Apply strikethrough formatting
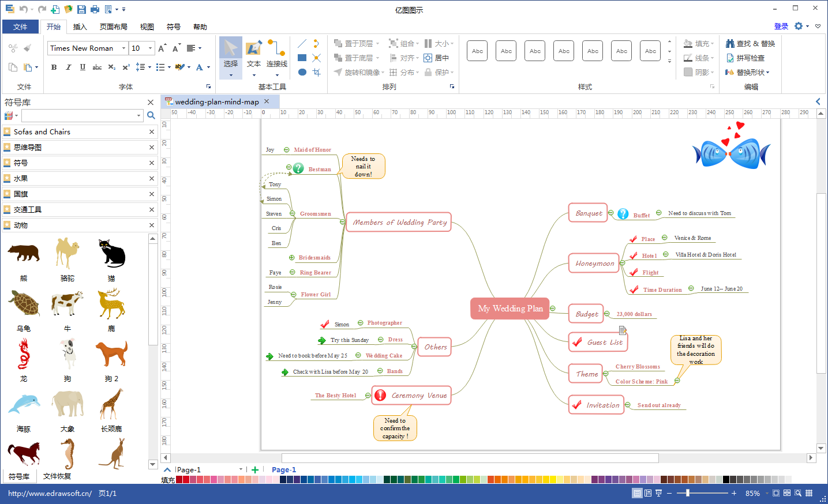Image resolution: width=828 pixels, height=504 pixels. [97, 67]
